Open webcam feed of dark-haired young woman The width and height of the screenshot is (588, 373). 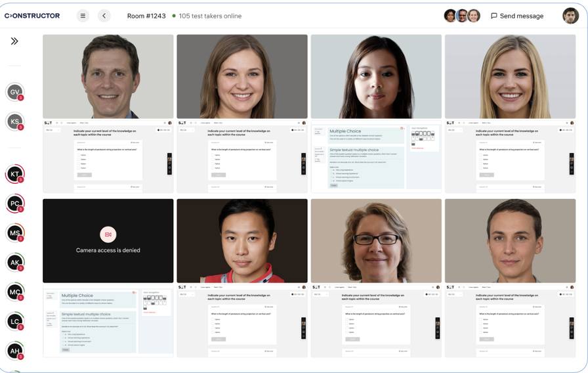pyautogui.click(x=376, y=77)
